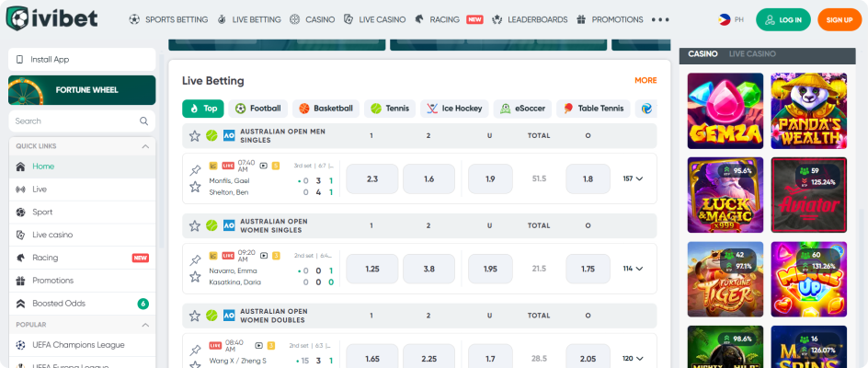Open LIVE CASINO in top navigation
This screenshot has height=368, width=868.
[x=375, y=19]
